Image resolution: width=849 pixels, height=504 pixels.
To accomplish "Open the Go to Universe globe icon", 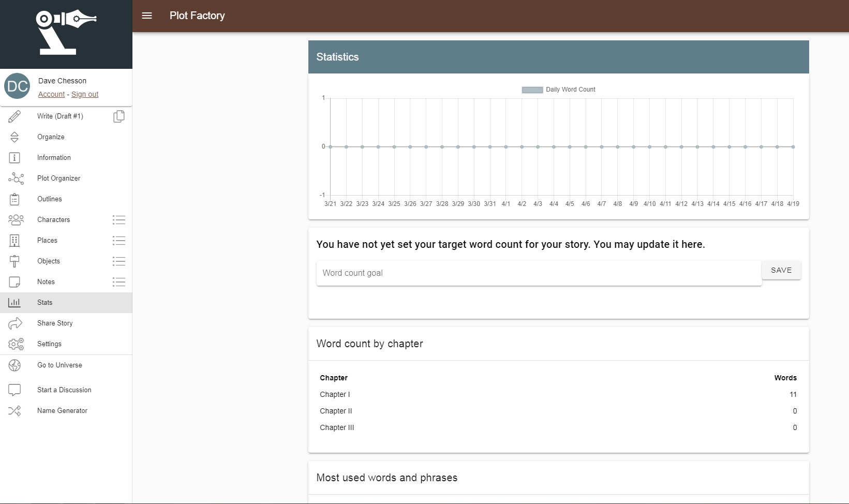I will tap(14, 365).
